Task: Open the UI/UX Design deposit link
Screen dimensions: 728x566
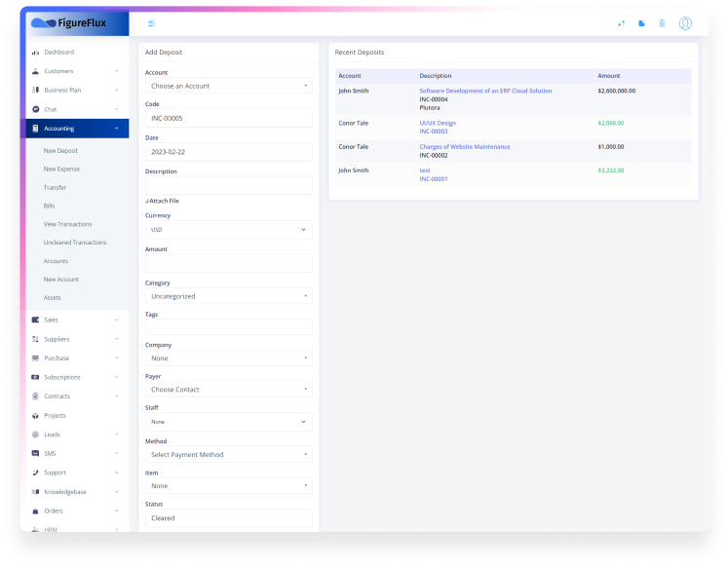Action: click(x=438, y=124)
